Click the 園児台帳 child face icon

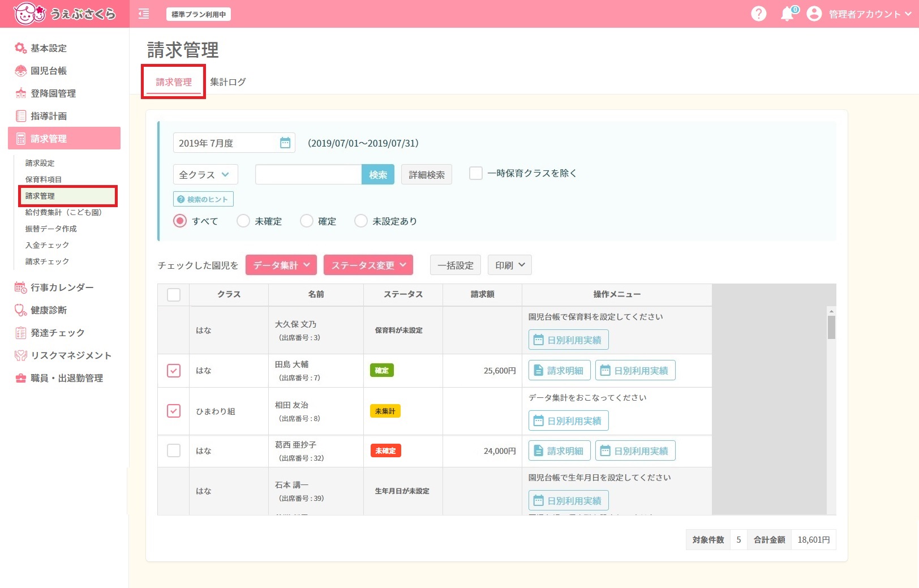click(x=21, y=71)
